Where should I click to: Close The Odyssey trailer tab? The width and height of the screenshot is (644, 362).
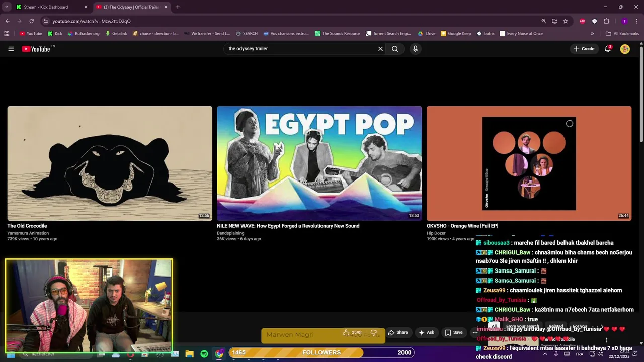tap(166, 7)
